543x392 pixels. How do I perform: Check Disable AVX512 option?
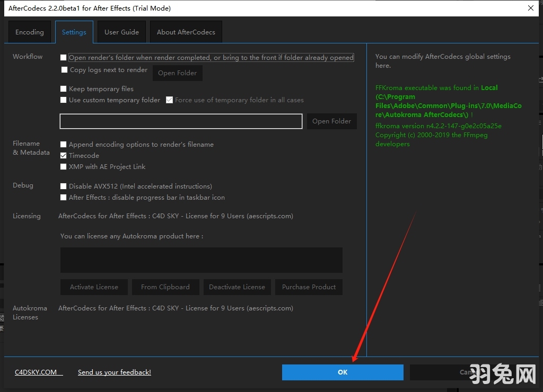[x=64, y=186]
